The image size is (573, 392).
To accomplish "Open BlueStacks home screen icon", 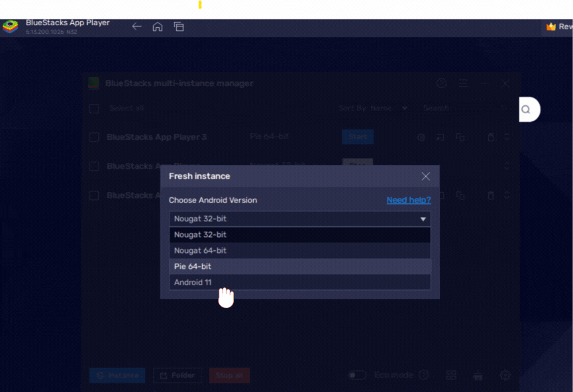I will coord(158,26).
